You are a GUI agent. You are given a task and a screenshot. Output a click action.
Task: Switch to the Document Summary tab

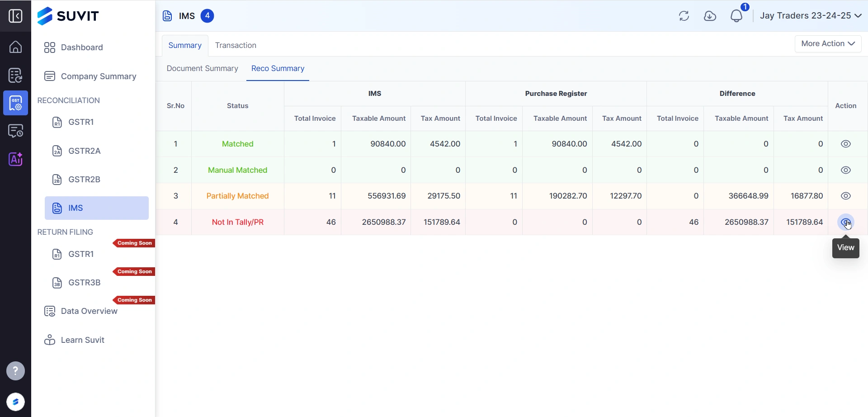[202, 68]
